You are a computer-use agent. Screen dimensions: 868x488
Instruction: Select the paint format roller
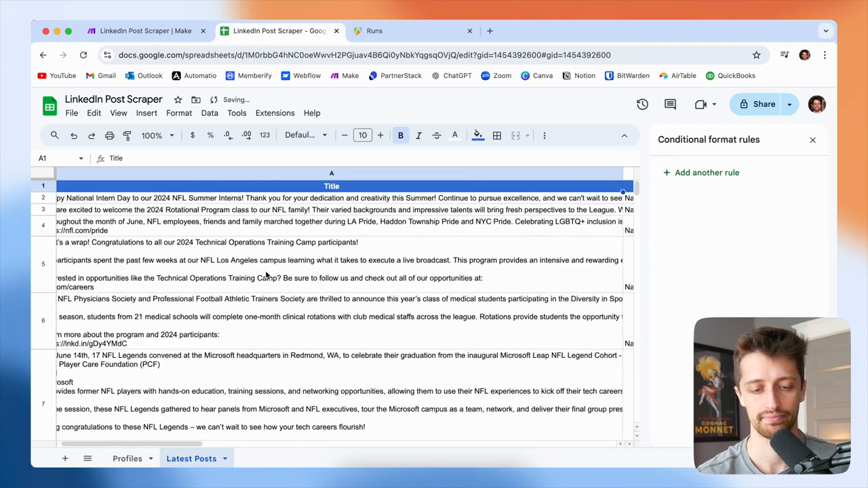coord(127,136)
